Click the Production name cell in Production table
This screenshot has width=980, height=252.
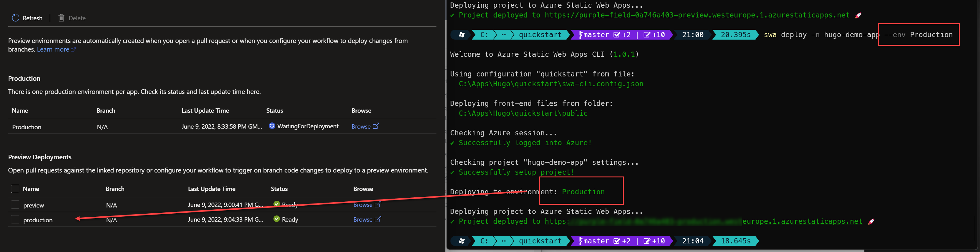click(x=27, y=127)
